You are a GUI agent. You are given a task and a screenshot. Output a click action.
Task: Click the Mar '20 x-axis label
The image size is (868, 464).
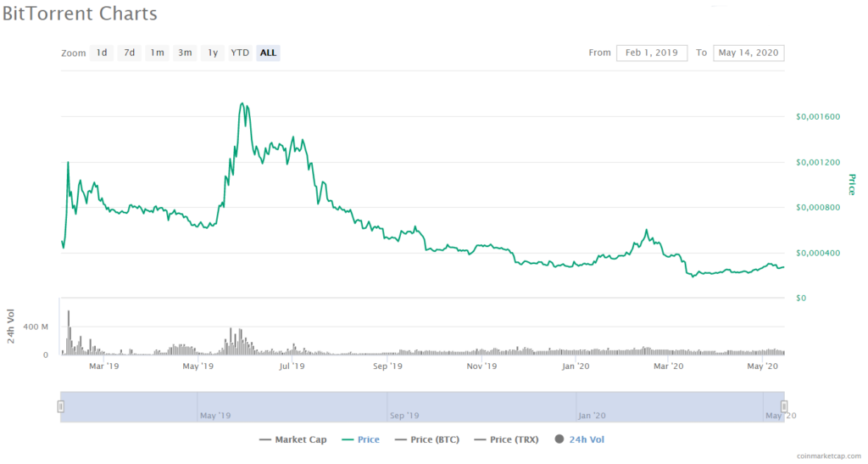pyautogui.click(x=669, y=366)
